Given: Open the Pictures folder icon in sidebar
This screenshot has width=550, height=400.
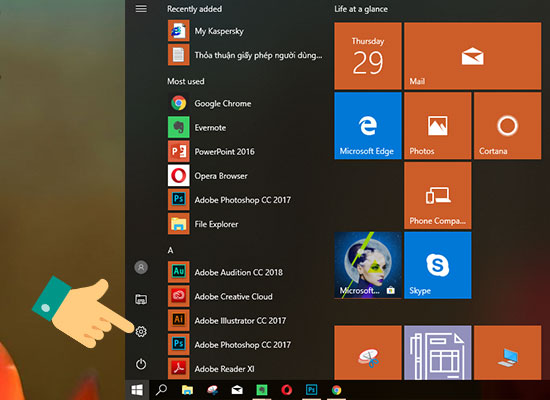Looking at the screenshot, I should coord(141,299).
